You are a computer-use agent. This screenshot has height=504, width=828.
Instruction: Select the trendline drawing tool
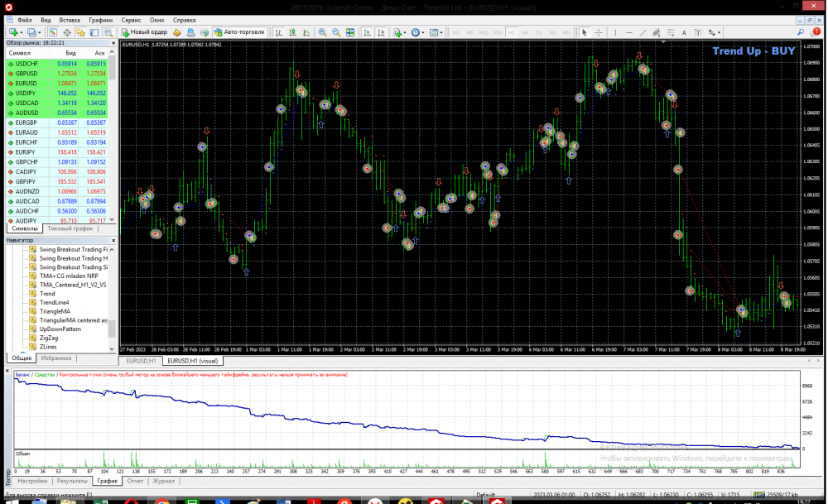[643, 32]
